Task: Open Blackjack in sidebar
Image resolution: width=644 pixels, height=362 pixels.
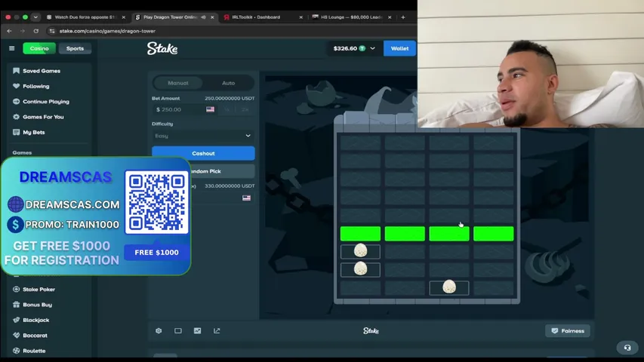Action: 35,320
